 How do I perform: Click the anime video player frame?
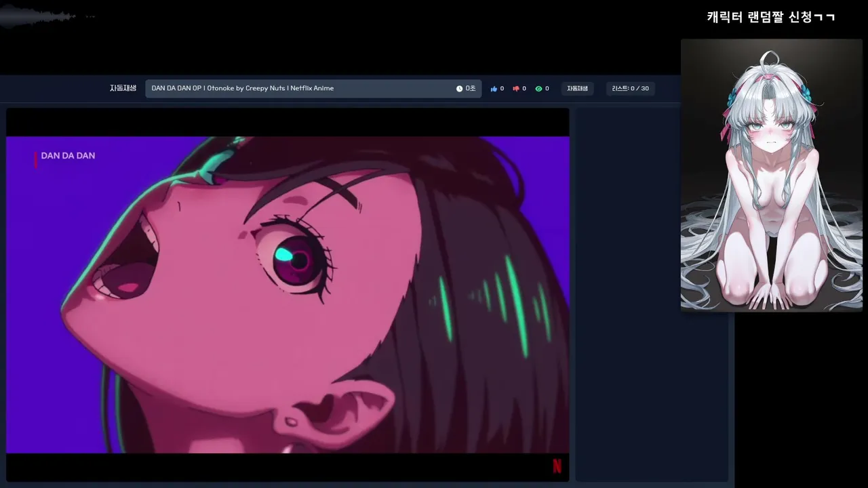click(288, 295)
